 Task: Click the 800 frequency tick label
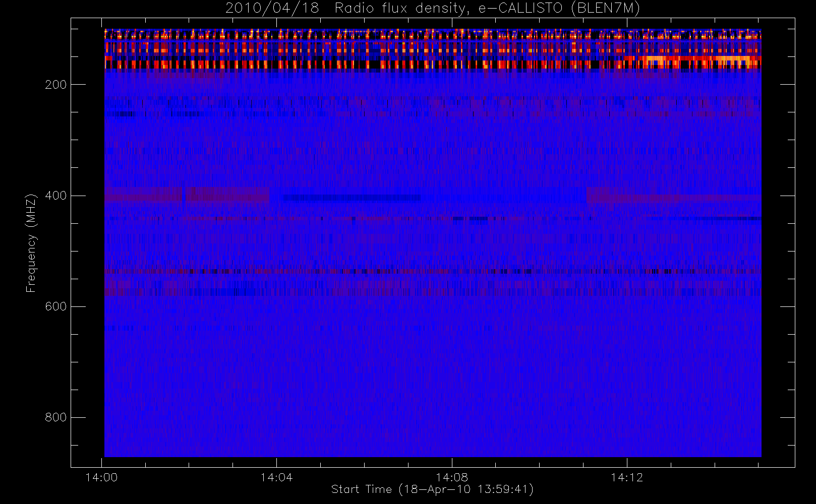tap(56, 417)
